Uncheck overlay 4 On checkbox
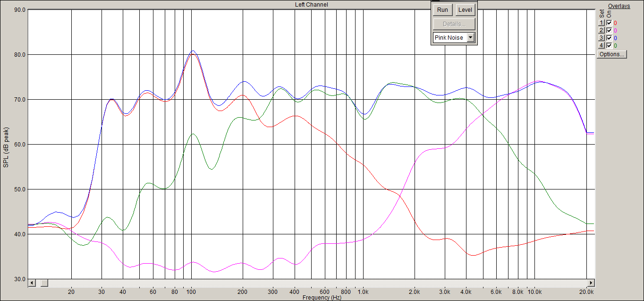 (x=609, y=45)
